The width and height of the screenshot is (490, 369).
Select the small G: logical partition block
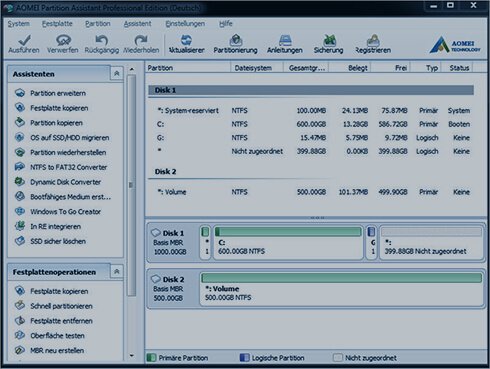point(371,242)
